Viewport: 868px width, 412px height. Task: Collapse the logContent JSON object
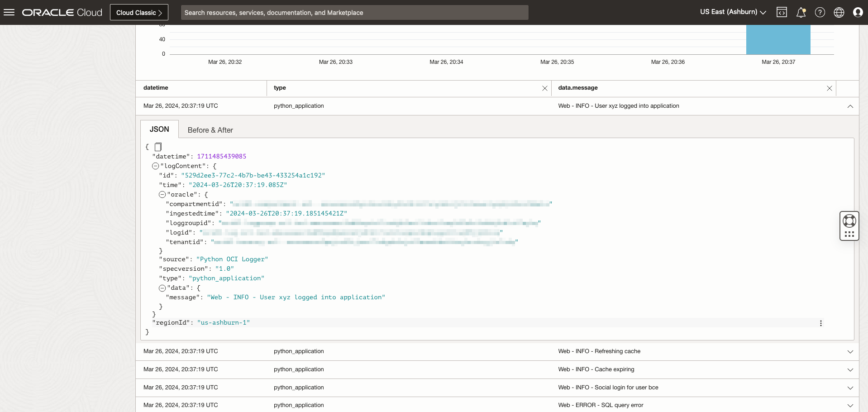[x=156, y=166]
